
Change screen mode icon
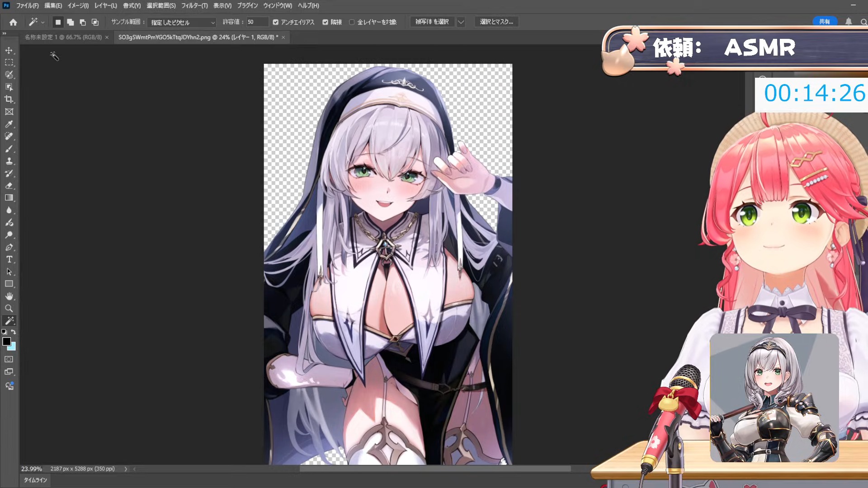pyautogui.click(x=9, y=371)
